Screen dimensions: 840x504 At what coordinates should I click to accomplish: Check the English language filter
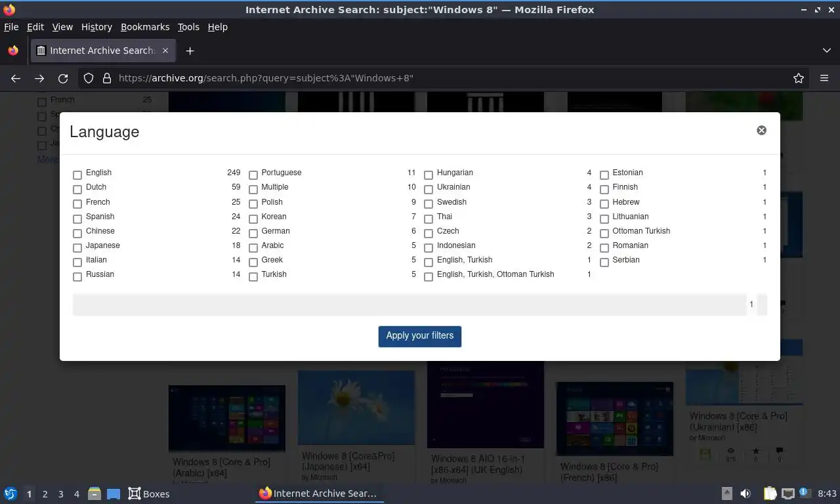coord(77,175)
